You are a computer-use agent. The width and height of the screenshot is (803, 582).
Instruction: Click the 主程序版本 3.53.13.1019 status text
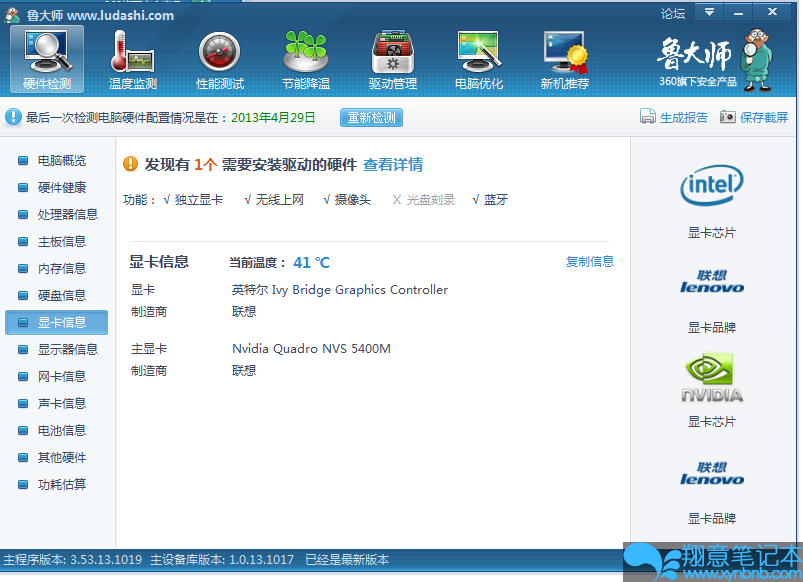pyautogui.click(x=72, y=559)
